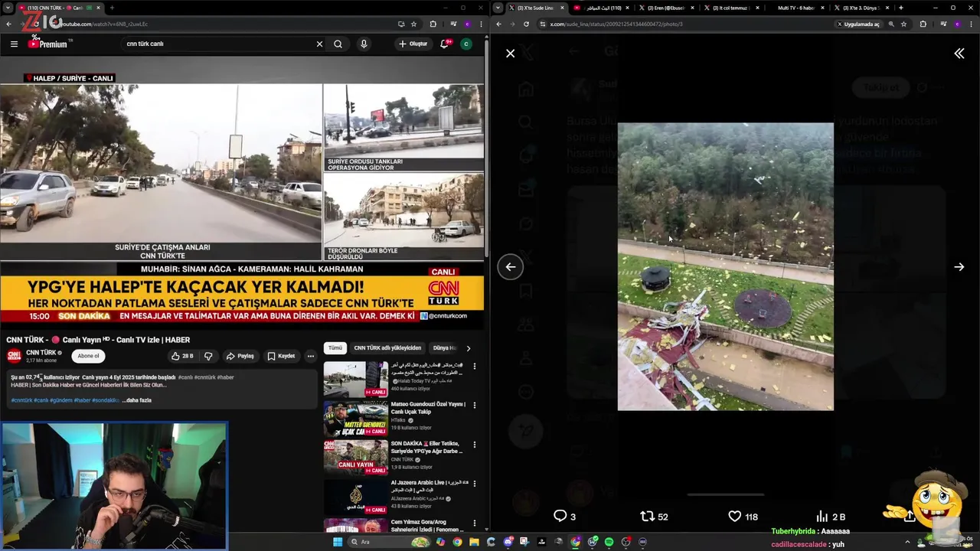Open options for SON DAKİKA video
The width and height of the screenshot is (980, 551).
(x=474, y=444)
